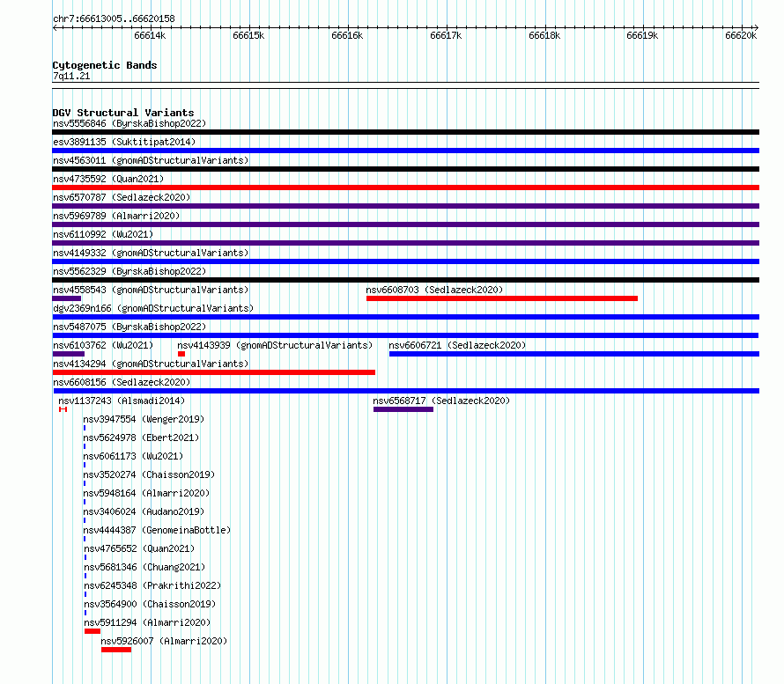Image resolution: width=784 pixels, height=684 pixels.
Task: Select the 7q11.21 band label
Action: pyautogui.click(x=71, y=76)
